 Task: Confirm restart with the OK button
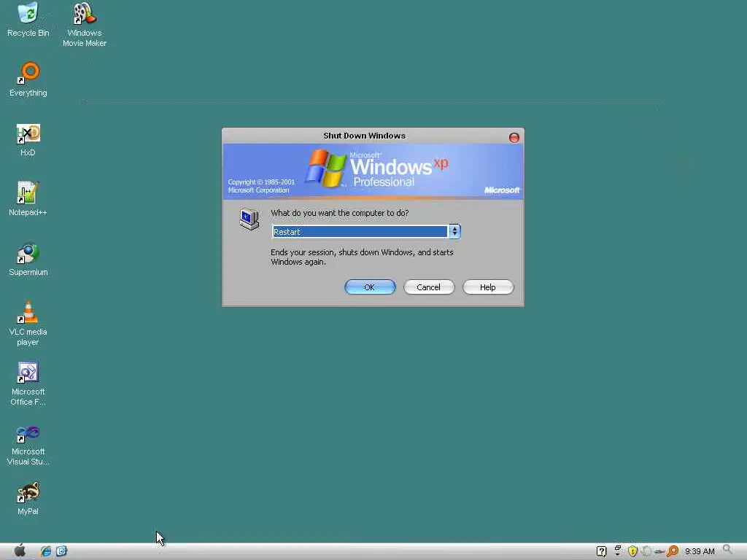point(370,287)
